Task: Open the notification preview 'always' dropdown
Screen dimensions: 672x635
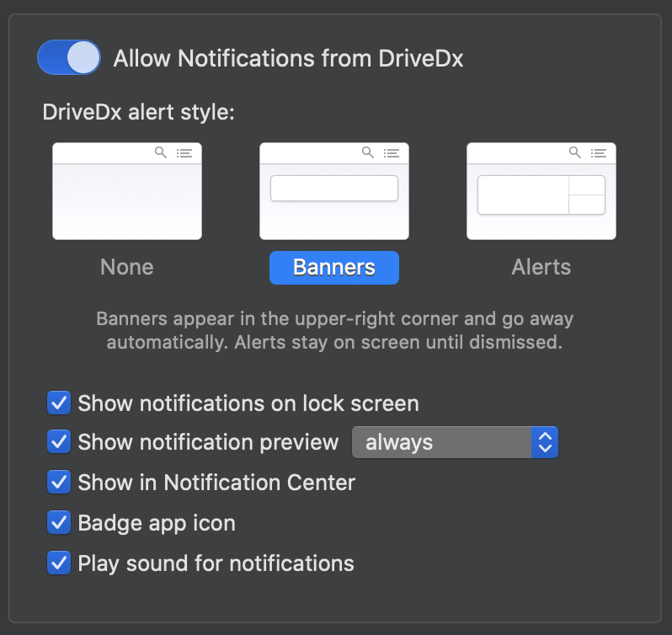Action: tap(455, 442)
